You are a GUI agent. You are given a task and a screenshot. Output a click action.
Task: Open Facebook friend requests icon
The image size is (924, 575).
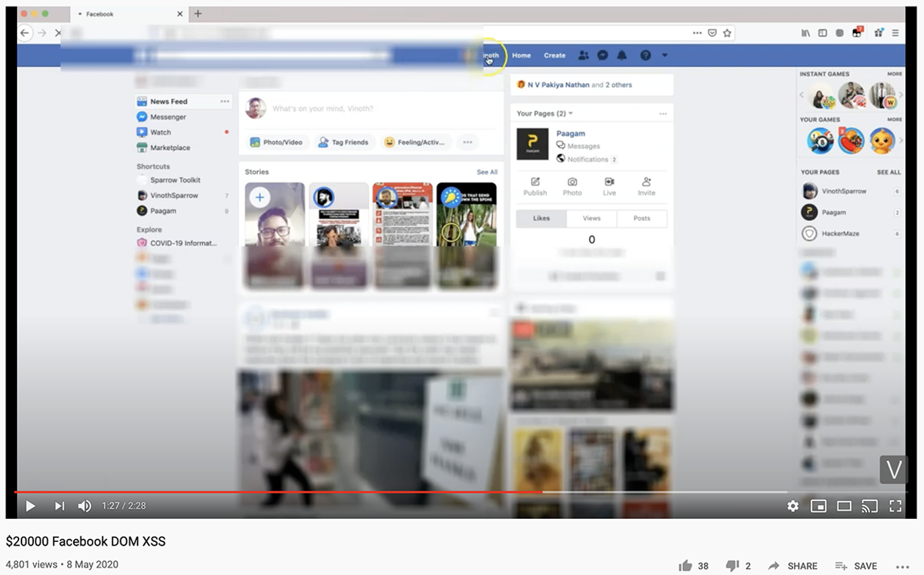[584, 55]
